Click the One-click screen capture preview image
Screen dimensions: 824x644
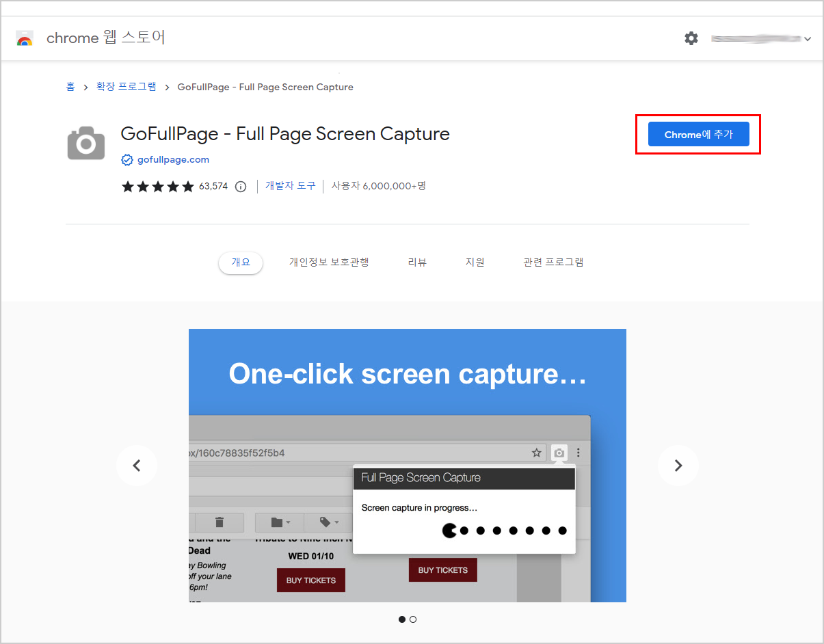point(408,466)
